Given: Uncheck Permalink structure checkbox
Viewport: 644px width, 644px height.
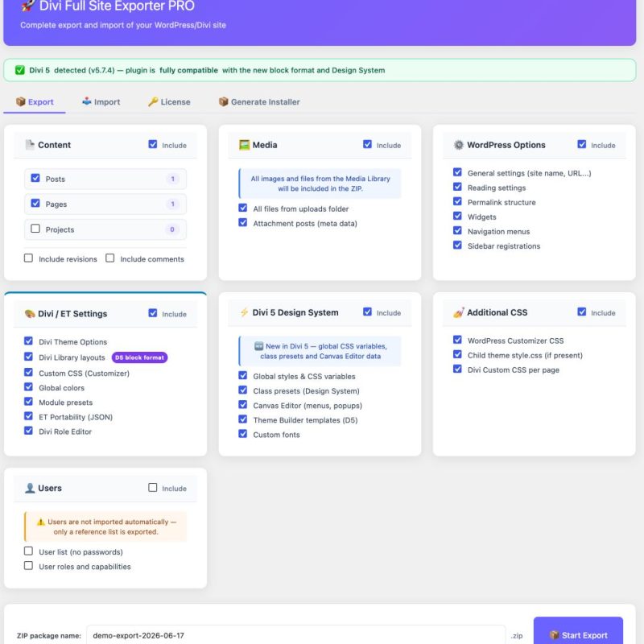Looking at the screenshot, I should pos(457,201).
